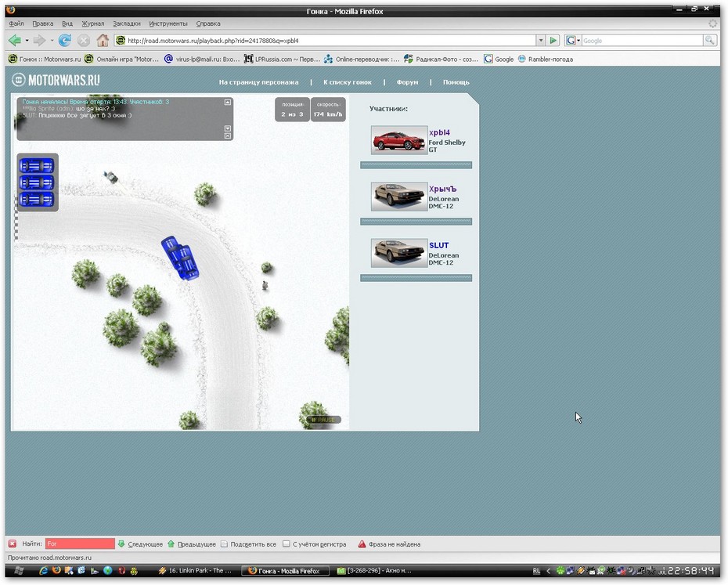Click the green Go arrow beside the address bar

[x=553, y=41]
